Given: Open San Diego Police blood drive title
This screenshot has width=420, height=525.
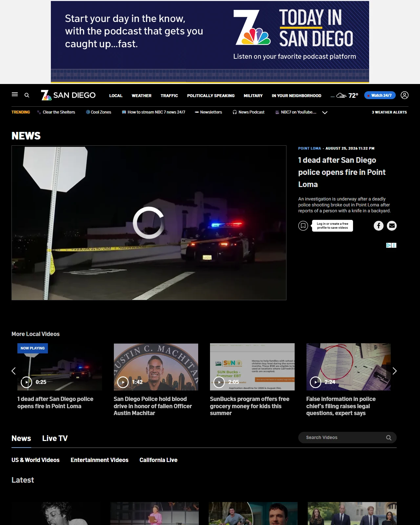Looking at the screenshot, I should [x=153, y=406].
